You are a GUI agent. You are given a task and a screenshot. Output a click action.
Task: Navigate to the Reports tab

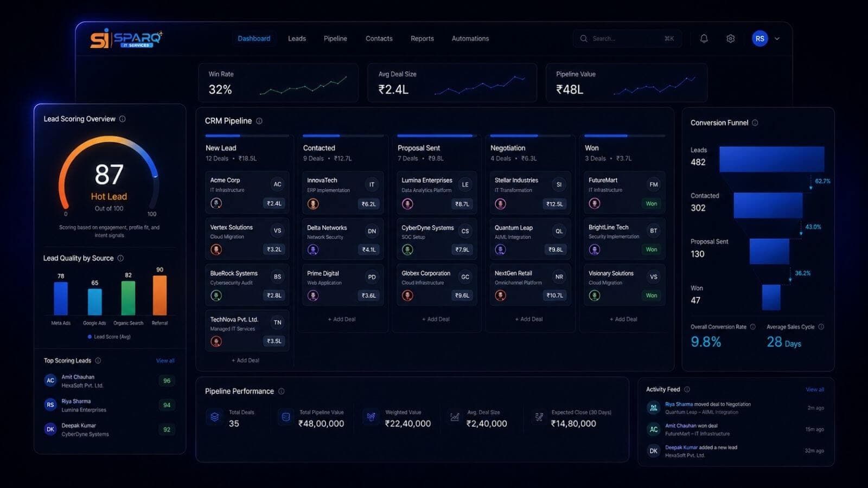[422, 38]
